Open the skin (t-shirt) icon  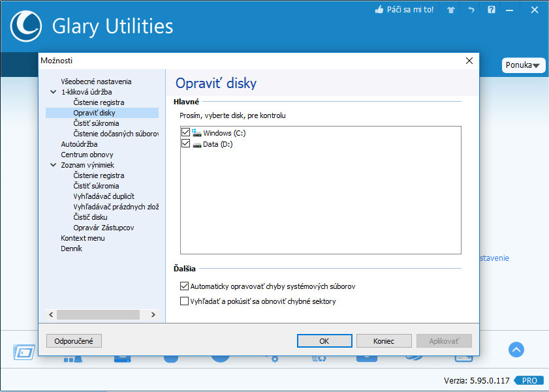click(450, 10)
